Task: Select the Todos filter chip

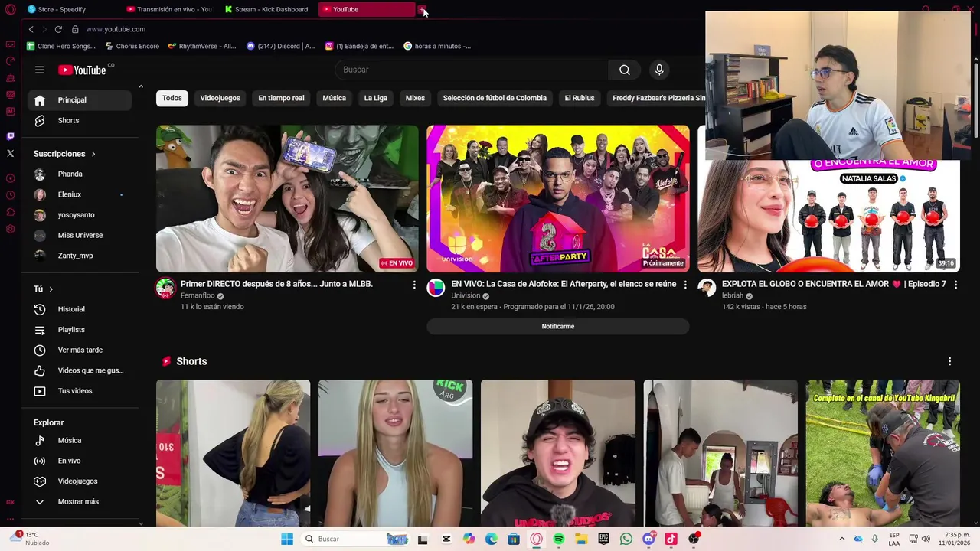Action: click(x=172, y=98)
